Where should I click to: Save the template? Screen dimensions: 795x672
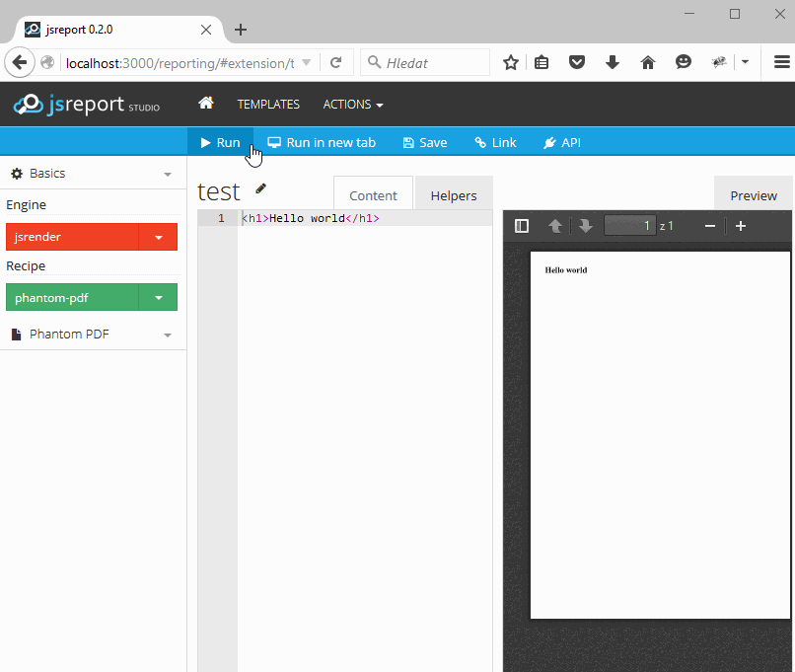coord(425,142)
